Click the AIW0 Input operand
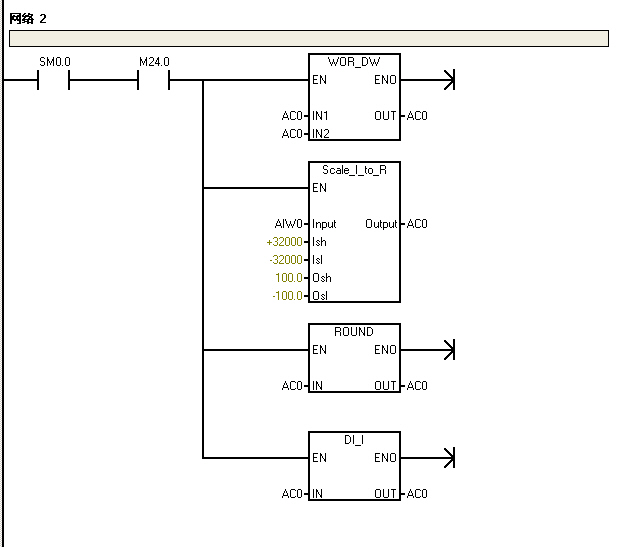629x547 pixels. [x=288, y=224]
